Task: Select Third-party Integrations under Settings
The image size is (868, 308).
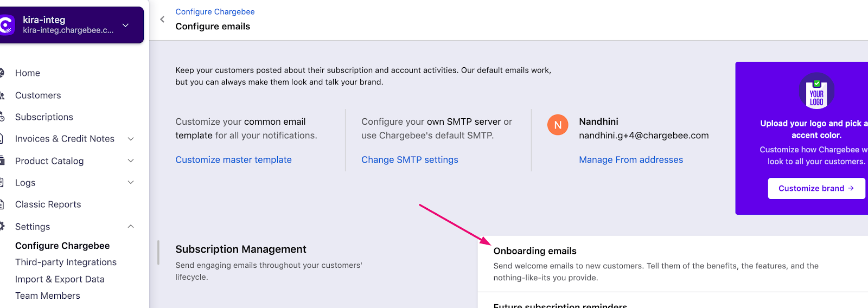Action: point(66,262)
